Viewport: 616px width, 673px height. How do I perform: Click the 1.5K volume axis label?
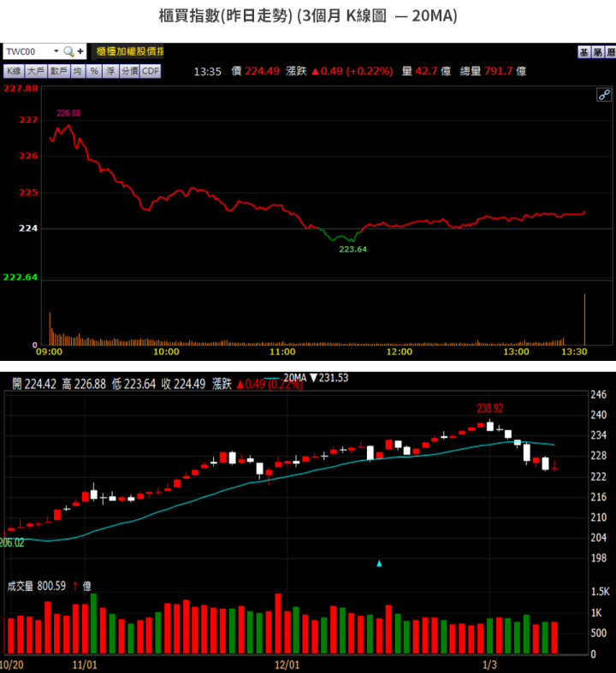(x=600, y=592)
